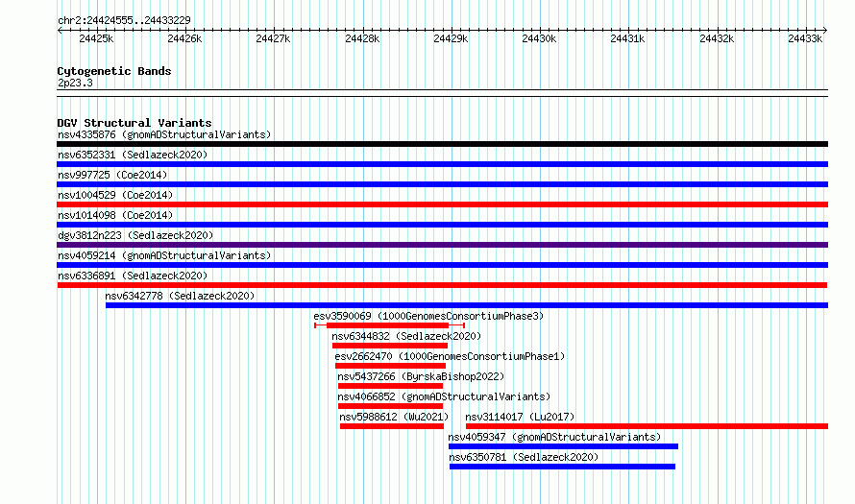
Task: Open esv3590069 1000Genomes Phase3 label
Action: coord(428,316)
